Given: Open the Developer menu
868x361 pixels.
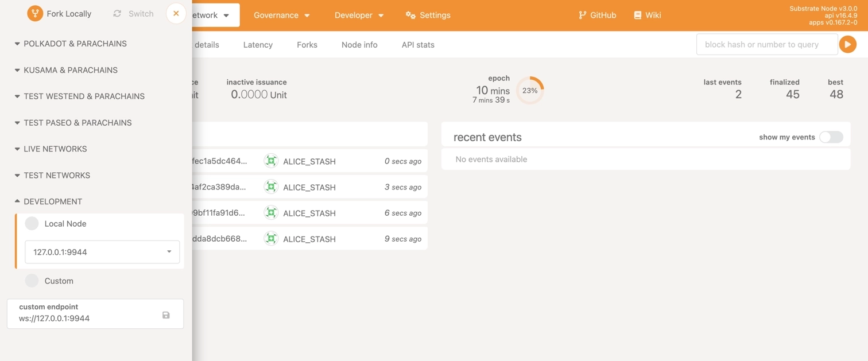Looking at the screenshot, I should (359, 15).
